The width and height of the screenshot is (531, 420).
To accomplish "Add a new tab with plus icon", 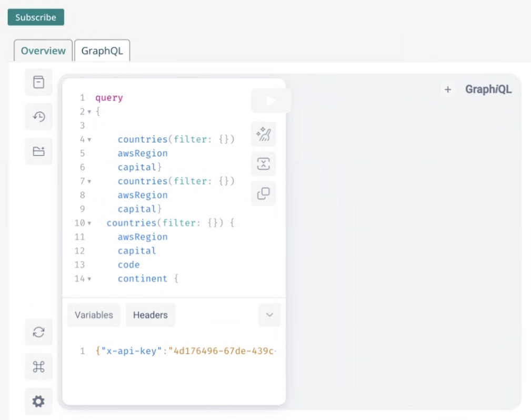I will (x=448, y=89).
